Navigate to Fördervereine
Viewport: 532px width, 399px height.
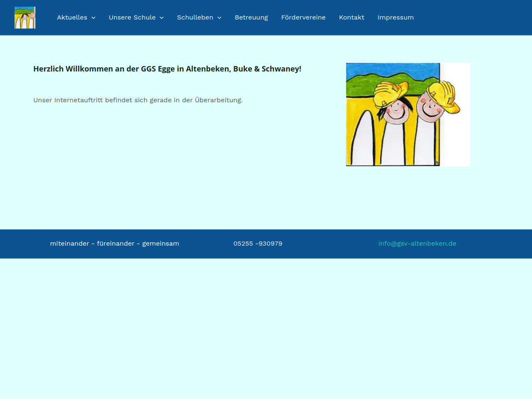point(303,17)
